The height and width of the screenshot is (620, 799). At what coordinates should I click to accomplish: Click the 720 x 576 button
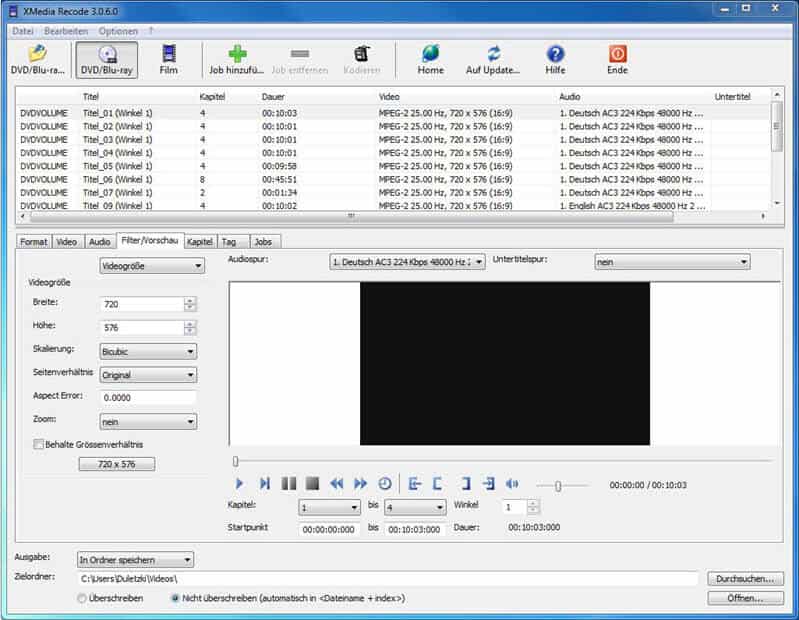[x=117, y=464]
